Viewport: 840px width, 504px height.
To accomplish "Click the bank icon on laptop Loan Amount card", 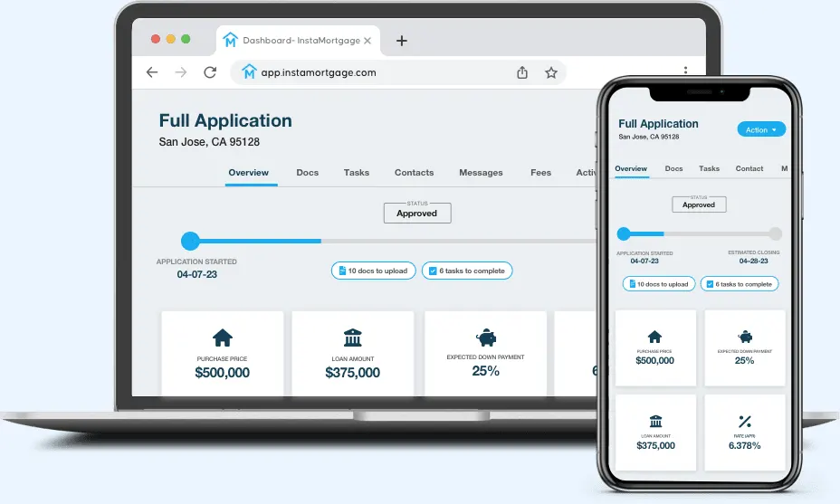I will click(x=352, y=338).
